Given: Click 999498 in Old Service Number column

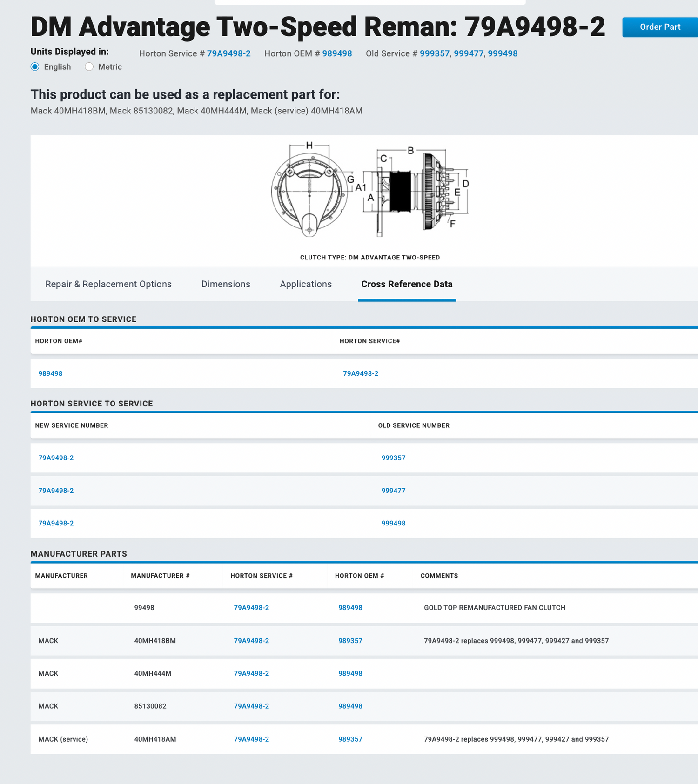Looking at the screenshot, I should coord(393,523).
